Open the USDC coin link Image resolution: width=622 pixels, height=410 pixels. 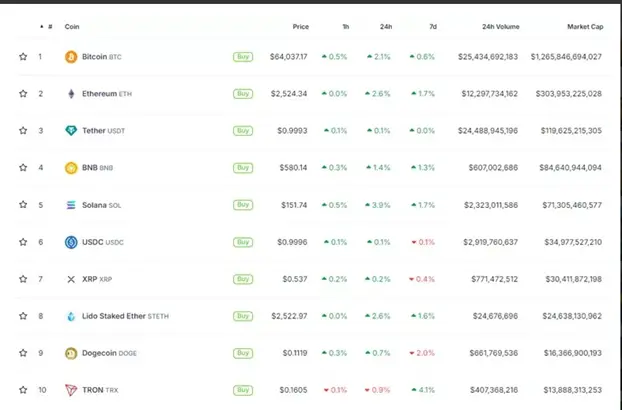103,242
